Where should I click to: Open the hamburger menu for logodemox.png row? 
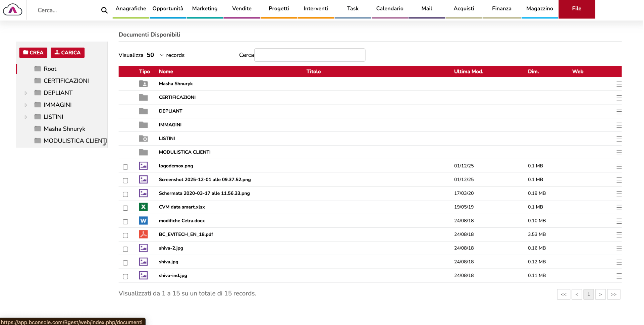pos(619,166)
